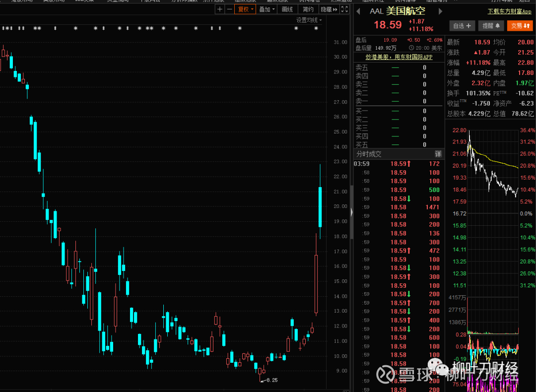
Task: Zoom in the K-line chart with plus icon
Action: (220, 9)
